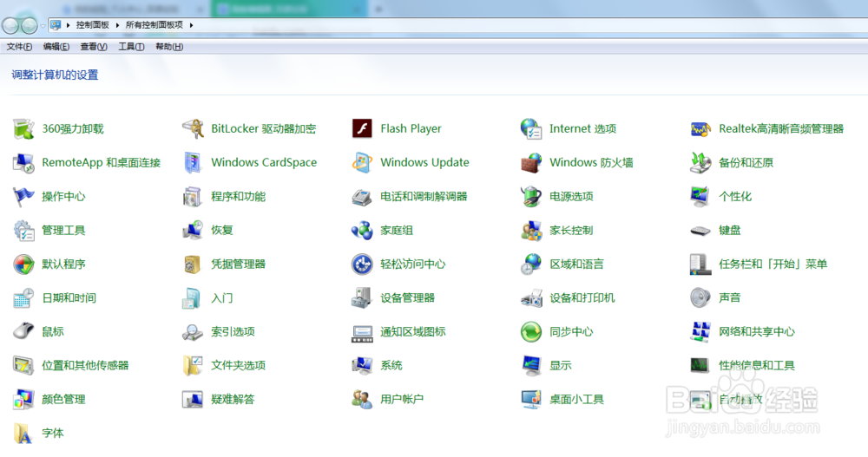Open 文件夹选项 link
The image size is (868, 457).
[239, 366]
